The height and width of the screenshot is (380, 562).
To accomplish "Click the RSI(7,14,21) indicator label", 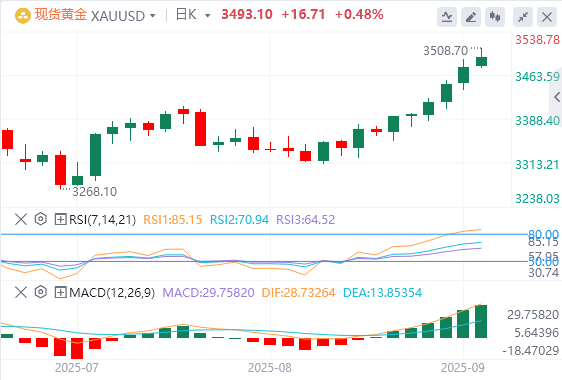I will pyautogui.click(x=103, y=219).
